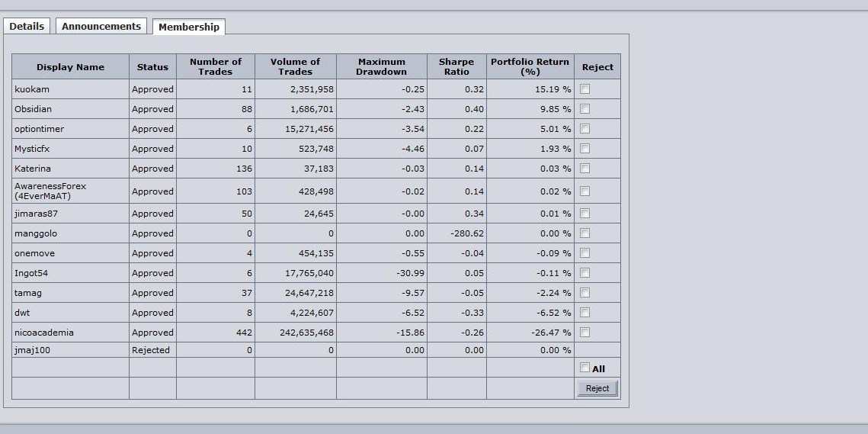Click the Sharpe Ratio column header
The height and width of the screenshot is (434, 868).
pyautogui.click(x=456, y=66)
